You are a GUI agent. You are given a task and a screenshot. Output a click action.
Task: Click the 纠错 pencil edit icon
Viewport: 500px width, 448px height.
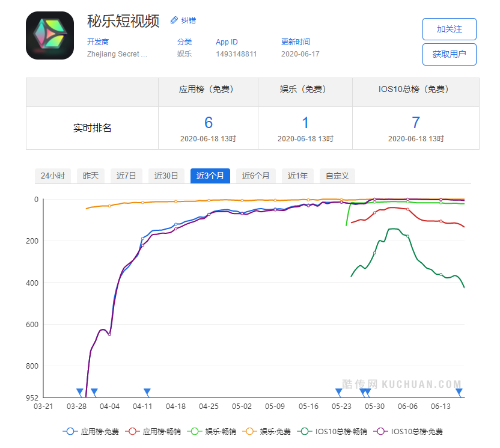(x=174, y=20)
